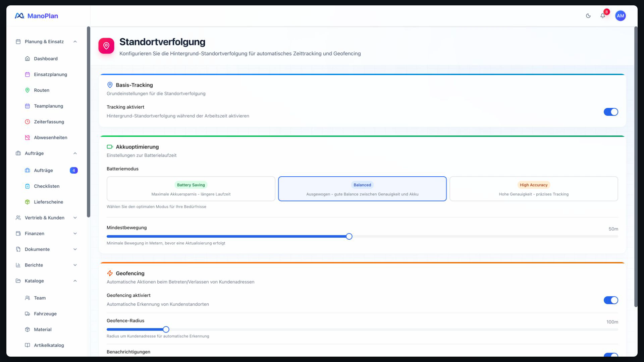Screen dimensions: 644x362
Task: Open Artikelkatalog link
Action: pos(50,345)
